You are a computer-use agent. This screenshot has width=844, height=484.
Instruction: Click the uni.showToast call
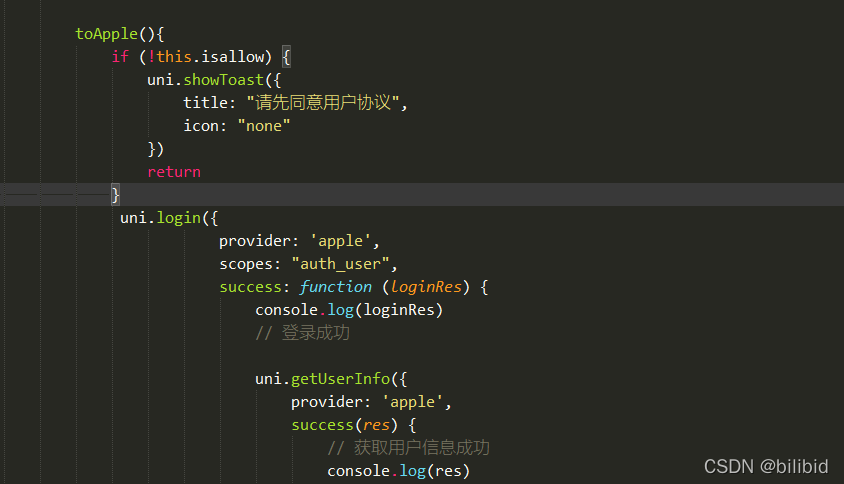pyautogui.click(x=214, y=80)
